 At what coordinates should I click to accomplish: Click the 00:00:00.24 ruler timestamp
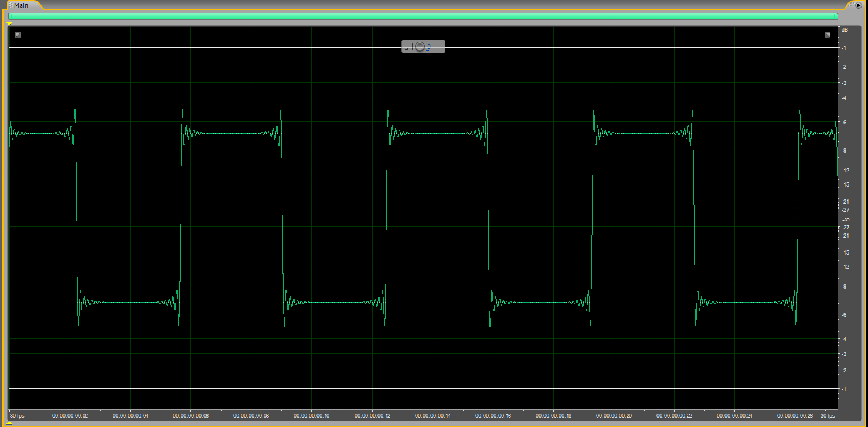tap(734, 415)
